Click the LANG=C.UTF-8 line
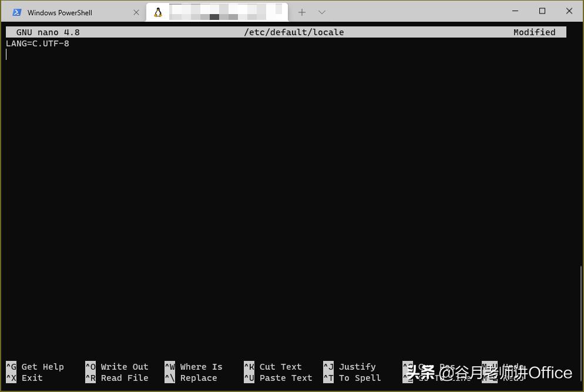This screenshot has width=584, height=392. [x=37, y=43]
